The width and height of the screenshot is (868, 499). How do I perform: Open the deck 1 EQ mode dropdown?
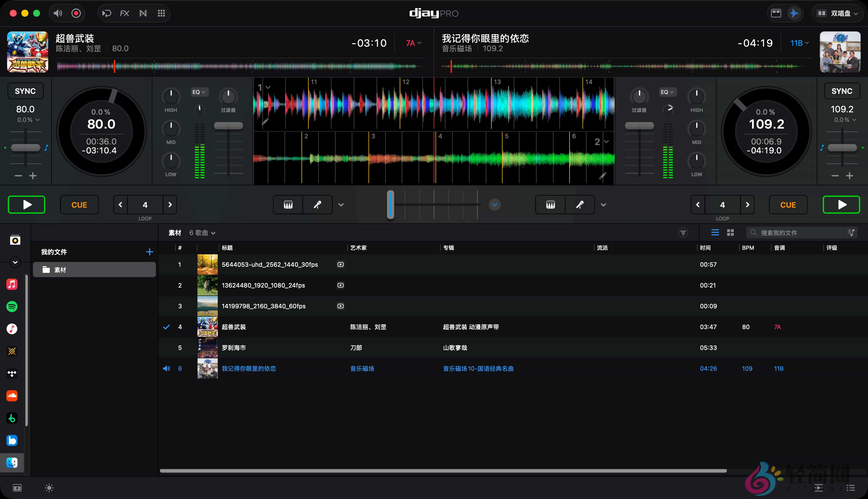[x=199, y=92]
